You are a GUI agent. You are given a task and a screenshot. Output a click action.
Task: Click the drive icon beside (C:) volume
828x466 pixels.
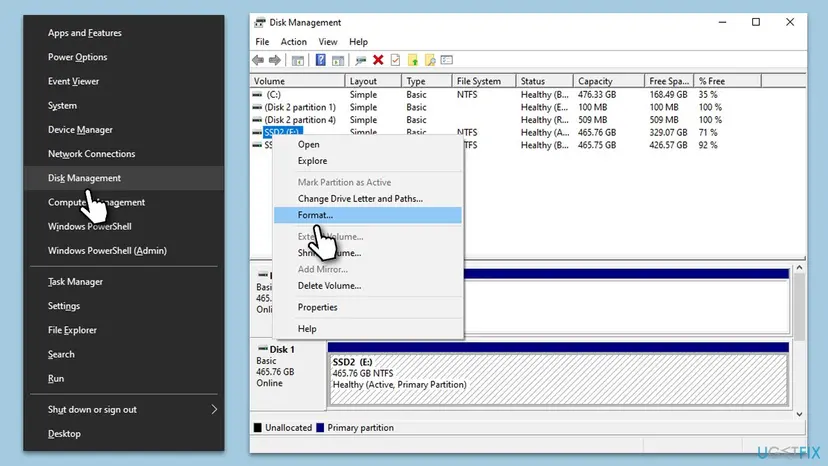coord(257,95)
